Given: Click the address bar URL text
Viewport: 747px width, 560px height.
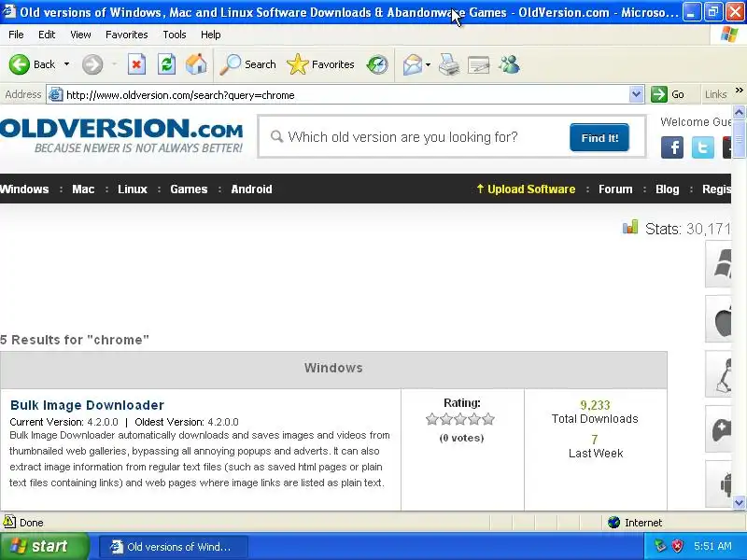Looking at the screenshot, I should click(x=180, y=95).
